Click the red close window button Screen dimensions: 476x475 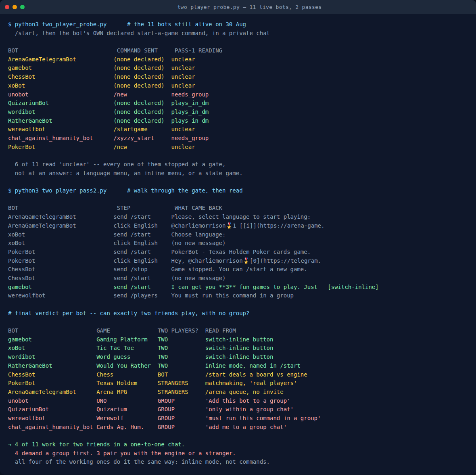[7, 7]
